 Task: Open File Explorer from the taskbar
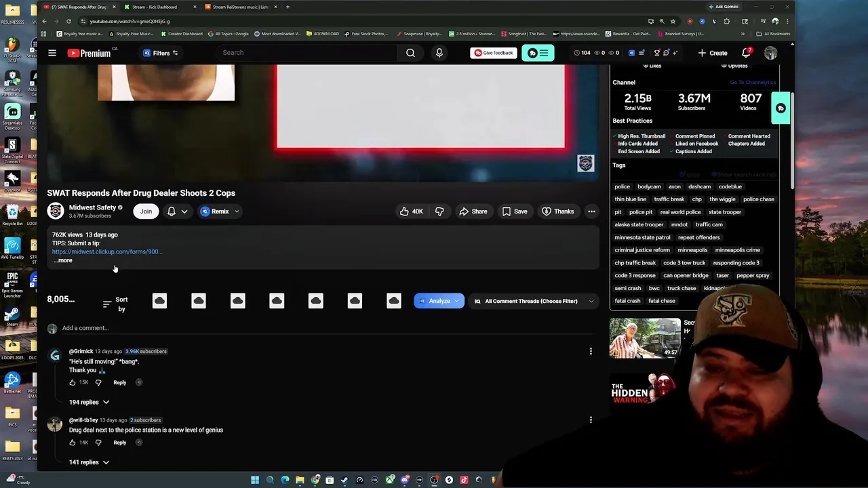click(x=300, y=480)
